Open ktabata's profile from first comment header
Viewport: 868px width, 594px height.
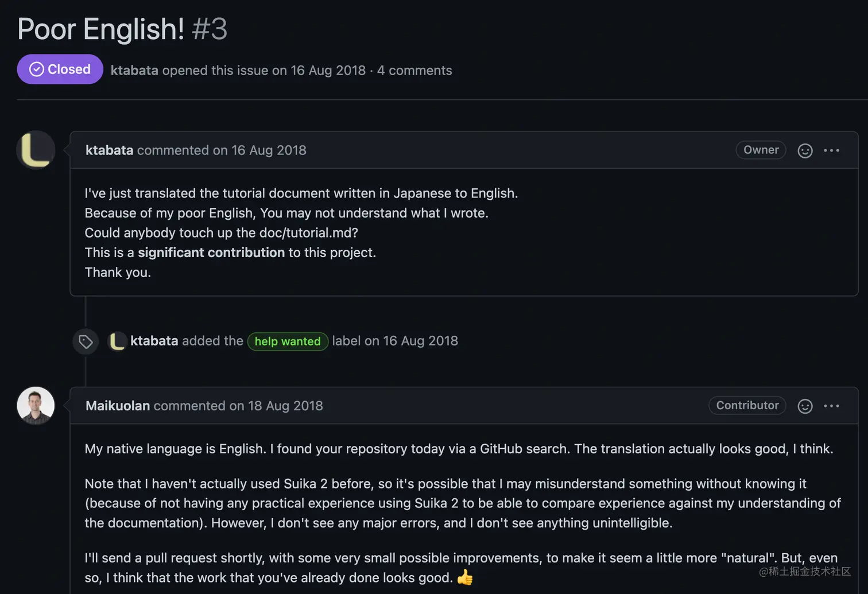(x=109, y=150)
